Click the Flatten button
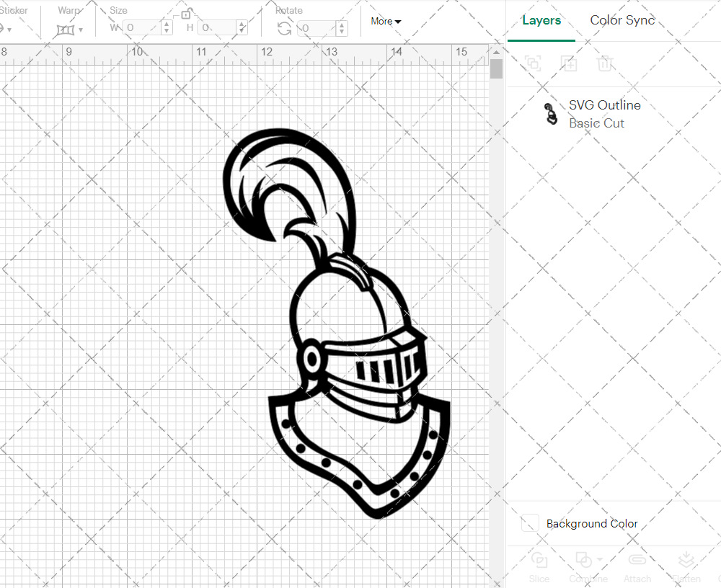Image resolution: width=721 pixels, height=588 pixels. [686, 569]
